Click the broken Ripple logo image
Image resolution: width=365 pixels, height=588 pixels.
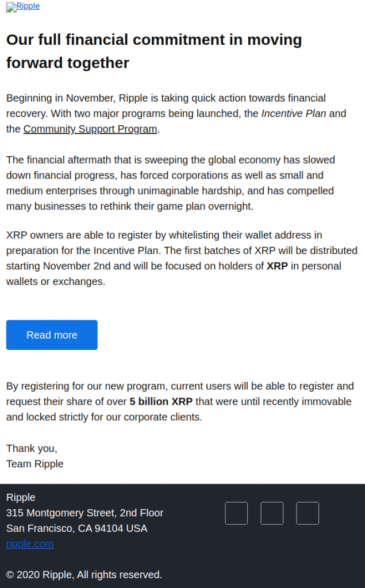click(x=11, y=7)
